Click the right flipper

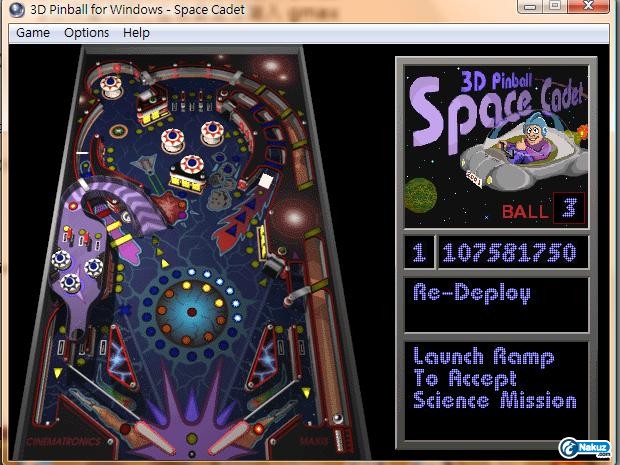[x=229, y=437]
